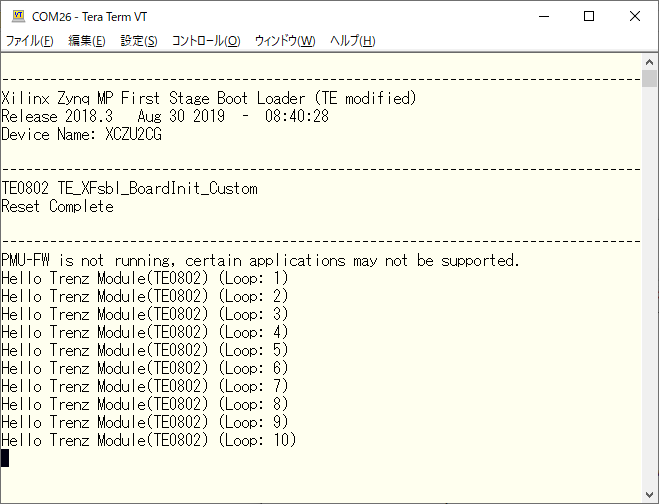Click the "Loop: 10" output line
This screenshot has height=504, width=659.
point(150,440)
